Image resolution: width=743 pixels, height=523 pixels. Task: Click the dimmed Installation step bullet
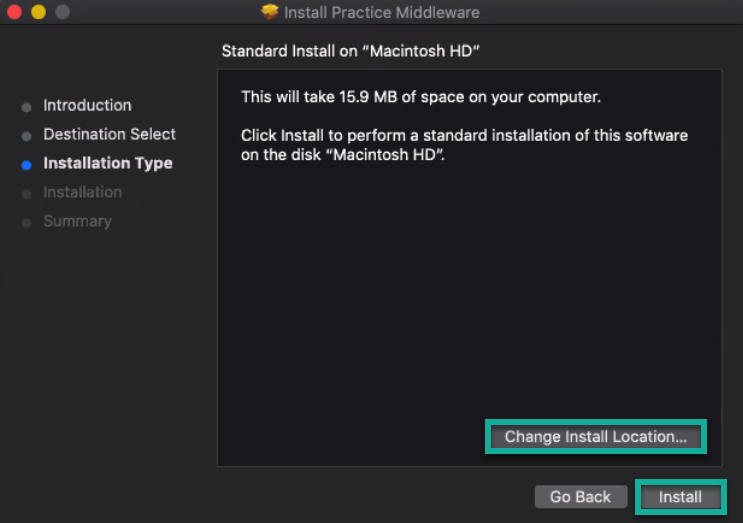click(27, 194)
